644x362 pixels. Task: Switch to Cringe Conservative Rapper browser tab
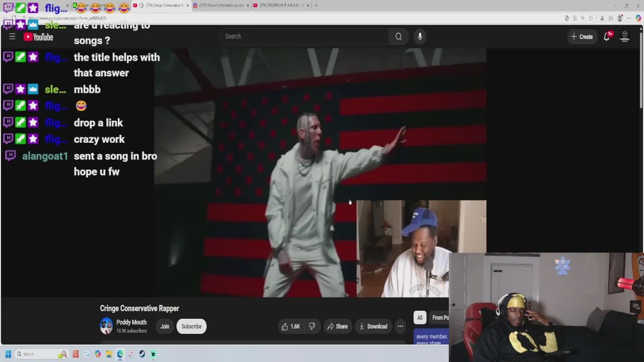point(161,6)
